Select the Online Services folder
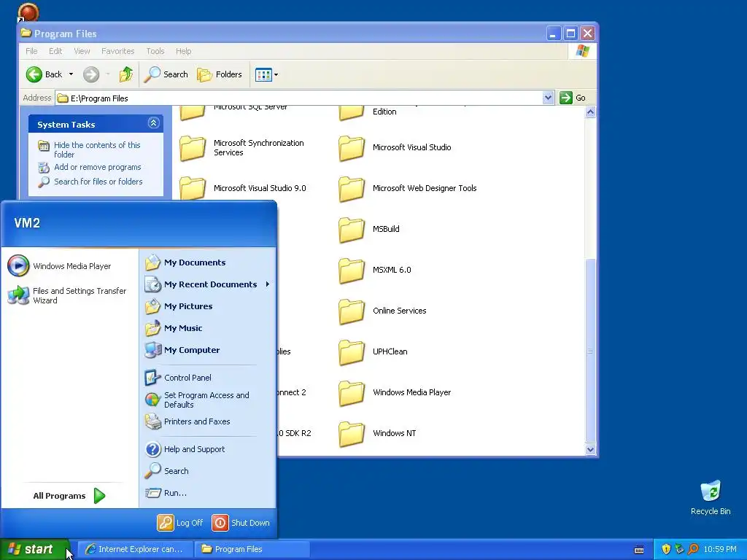 point(382,311)
